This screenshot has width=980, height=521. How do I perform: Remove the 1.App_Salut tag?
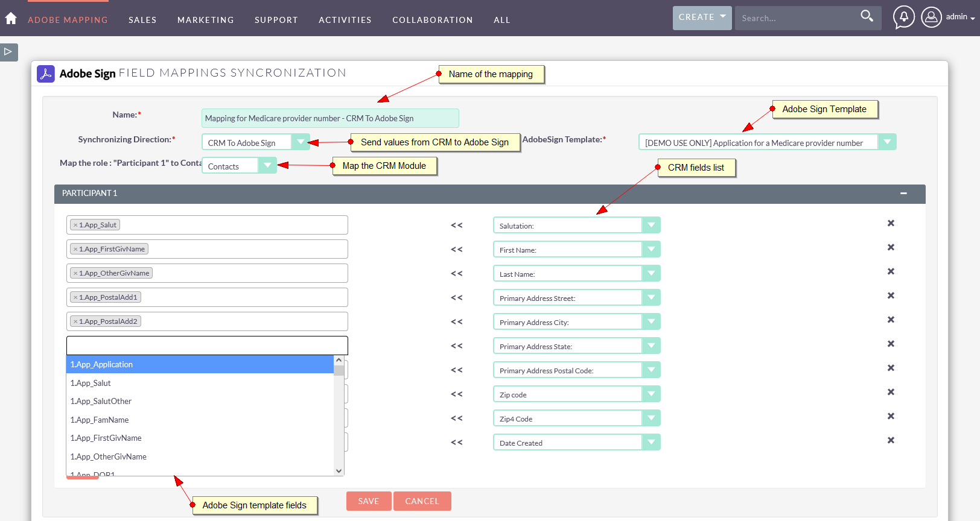tap(75, 225)
